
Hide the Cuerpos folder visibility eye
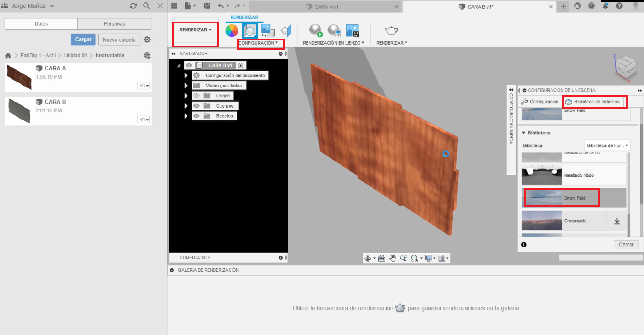(x=197, y=105)
